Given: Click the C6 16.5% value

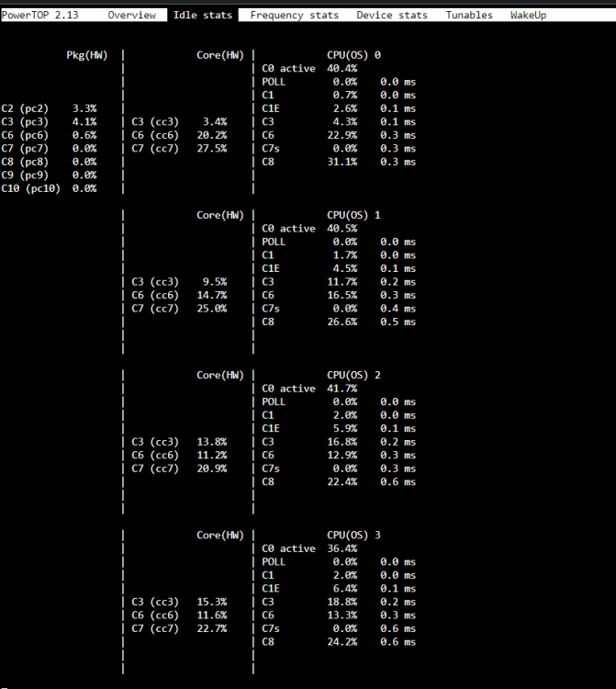Looking at the screenshot, I should 342,295.
